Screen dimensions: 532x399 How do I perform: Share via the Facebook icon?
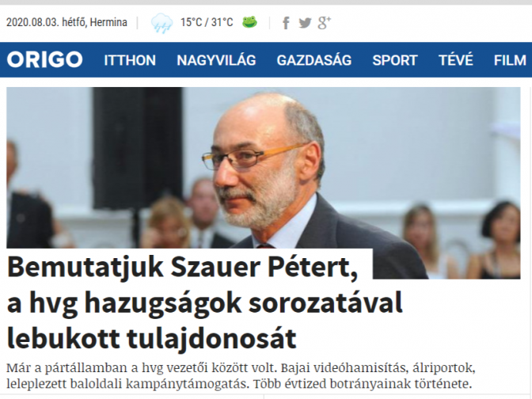(286, 23)
